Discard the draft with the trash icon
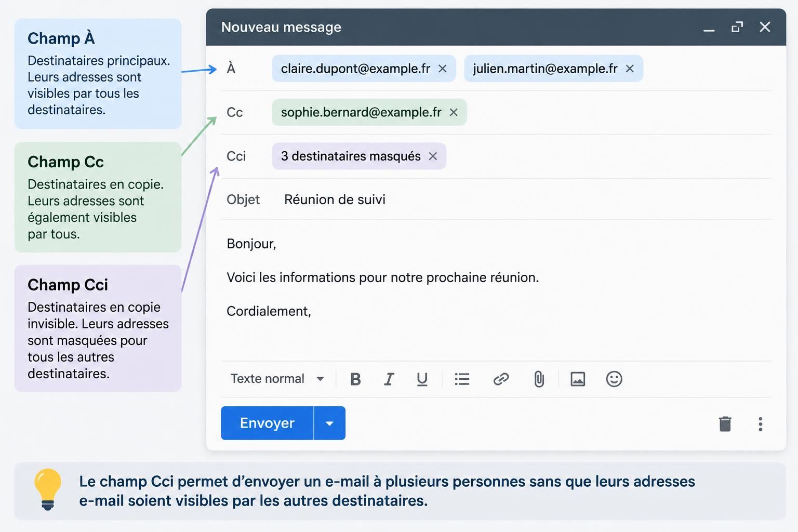This screenshot has height=532, width=798. click(725, 424)
